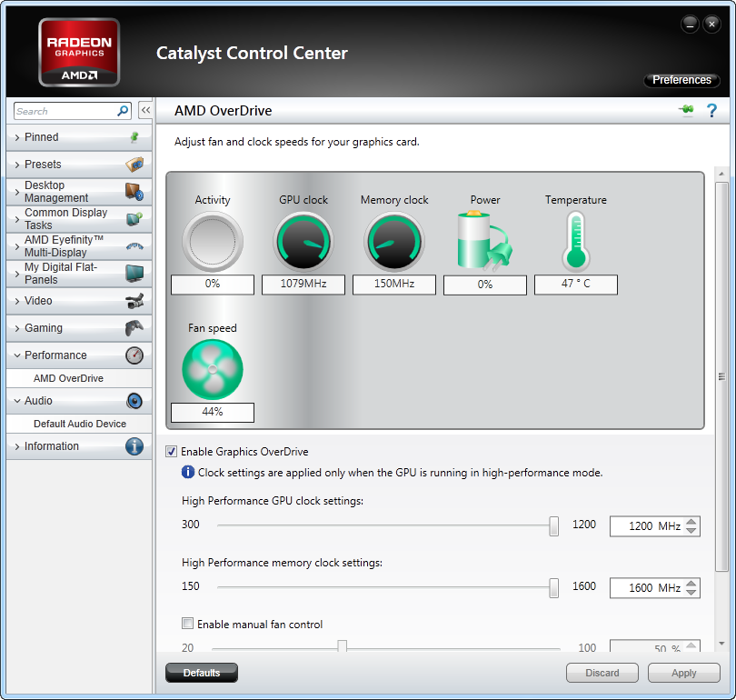Click the Video camcorder icon
Viewport: 736px width, 700px height.
(134, 301)
